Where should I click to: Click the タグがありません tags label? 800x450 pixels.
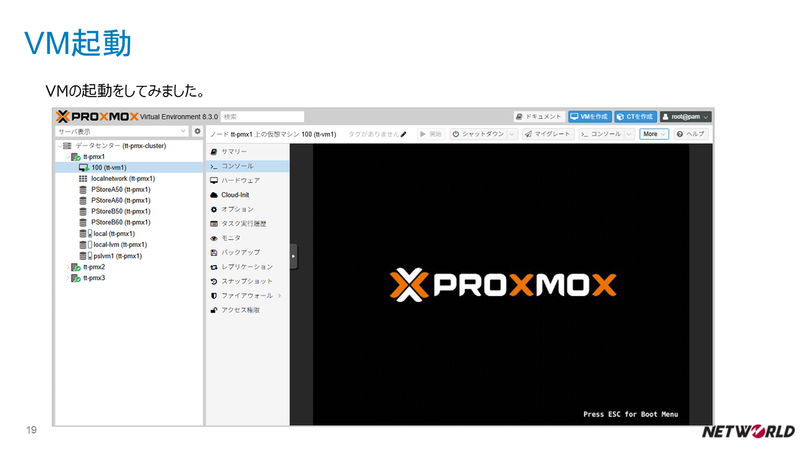(x=373, y=135)
